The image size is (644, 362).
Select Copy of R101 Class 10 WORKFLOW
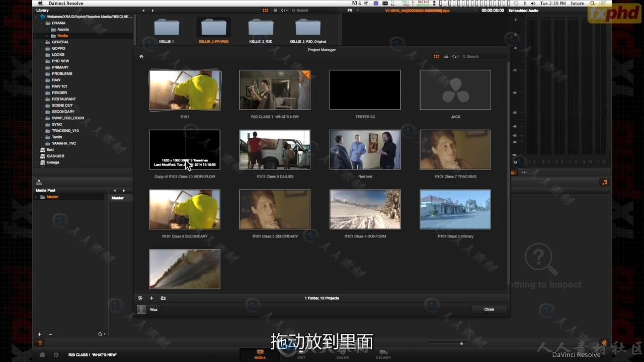click(x=185, y=149)
